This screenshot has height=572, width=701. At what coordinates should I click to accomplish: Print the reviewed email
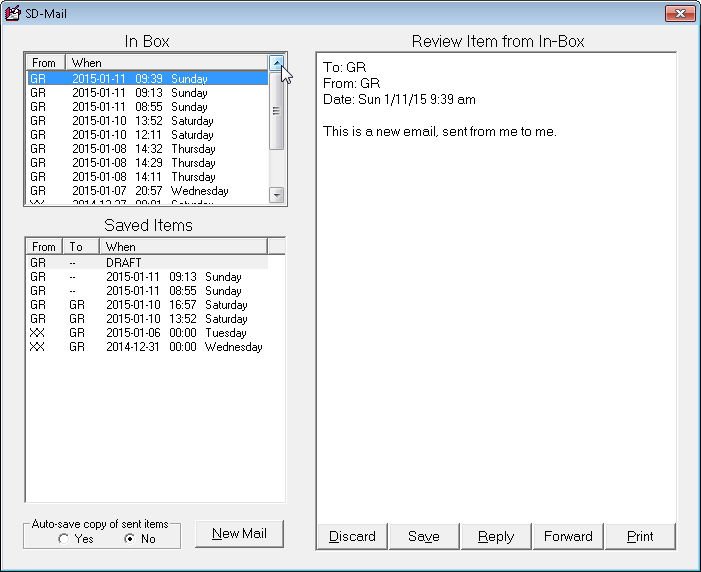coord(640,536)
